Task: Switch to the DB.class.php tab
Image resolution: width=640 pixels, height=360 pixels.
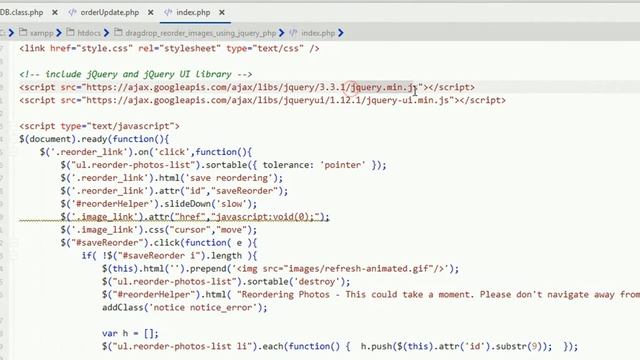Action: click(21, 13)
